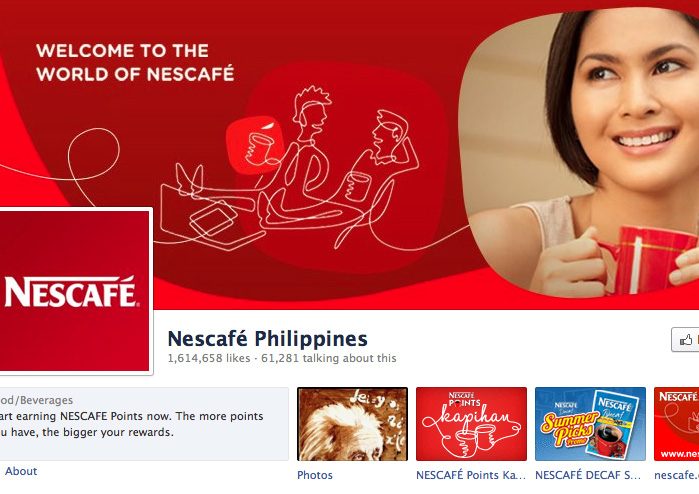699x494 pixels.
Task: Open the NESCAFÉ Points Kapihan app thumbnail
Action: 471,424
